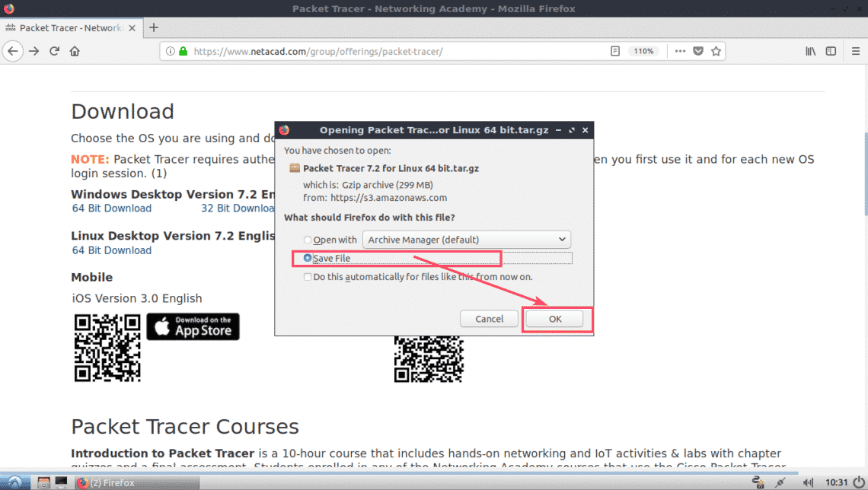Click the (2) Firefox taskbar item
Screen dimensions: 868x490
137,483
